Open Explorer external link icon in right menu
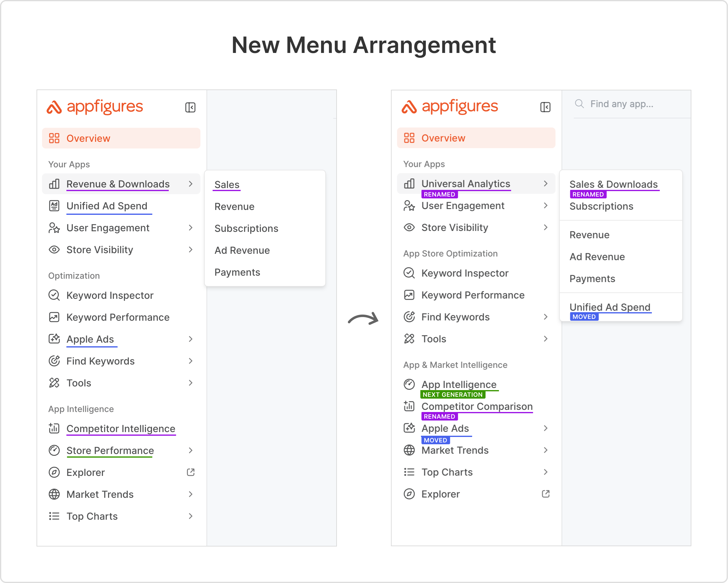The image size is (728, 583). click(x=545, y=494)
